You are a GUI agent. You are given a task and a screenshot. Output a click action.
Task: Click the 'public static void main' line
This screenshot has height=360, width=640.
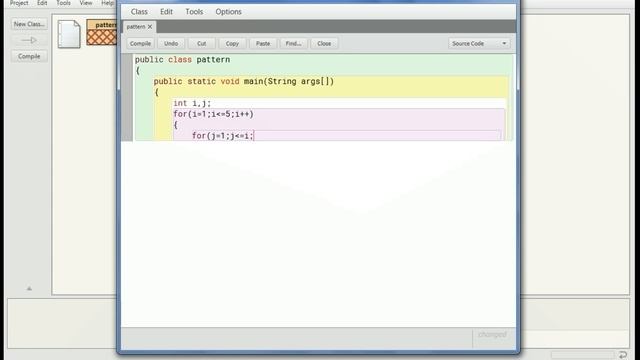coord(244,81)
